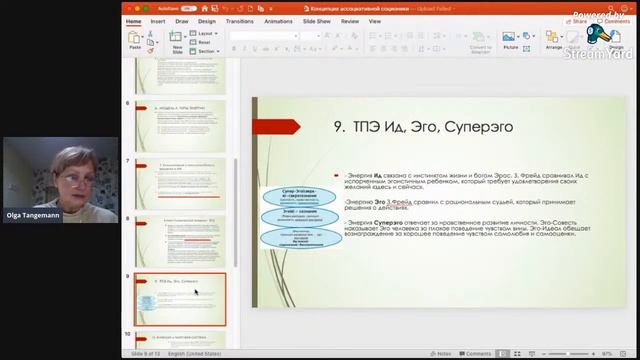
Task: Click the Insert Picture icon
Action: tap(508, 37)
